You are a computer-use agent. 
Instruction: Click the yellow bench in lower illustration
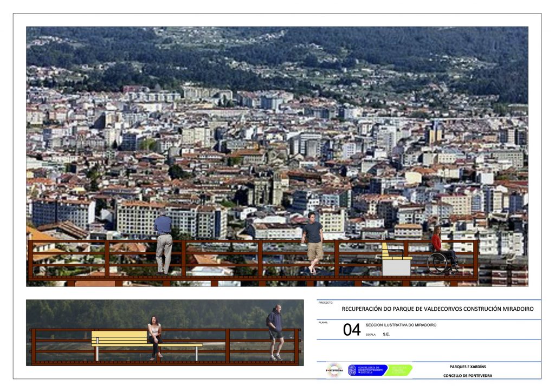coord(146,345)
